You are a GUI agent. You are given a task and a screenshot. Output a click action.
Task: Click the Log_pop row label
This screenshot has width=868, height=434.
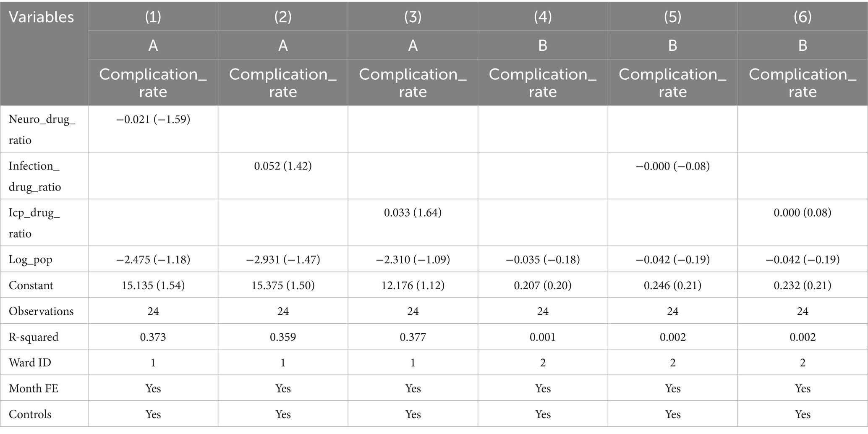[x=31, y=259]
